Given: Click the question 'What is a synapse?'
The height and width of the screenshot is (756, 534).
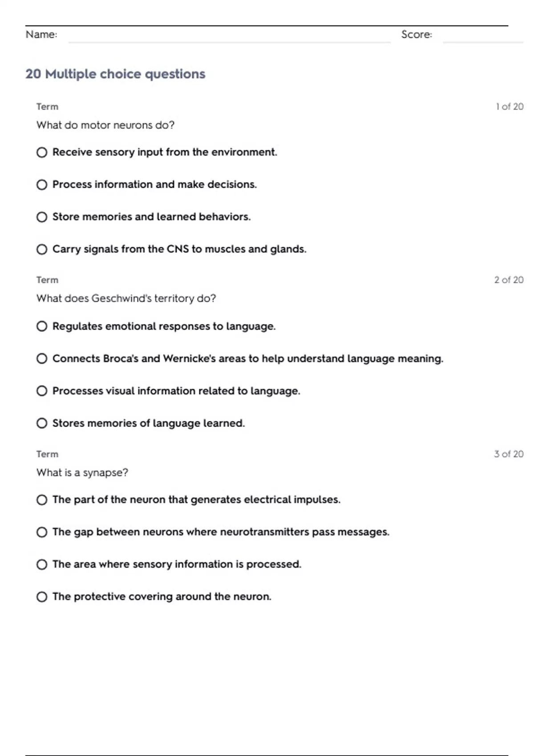Looking at the screenshot, I should [82, 473].
